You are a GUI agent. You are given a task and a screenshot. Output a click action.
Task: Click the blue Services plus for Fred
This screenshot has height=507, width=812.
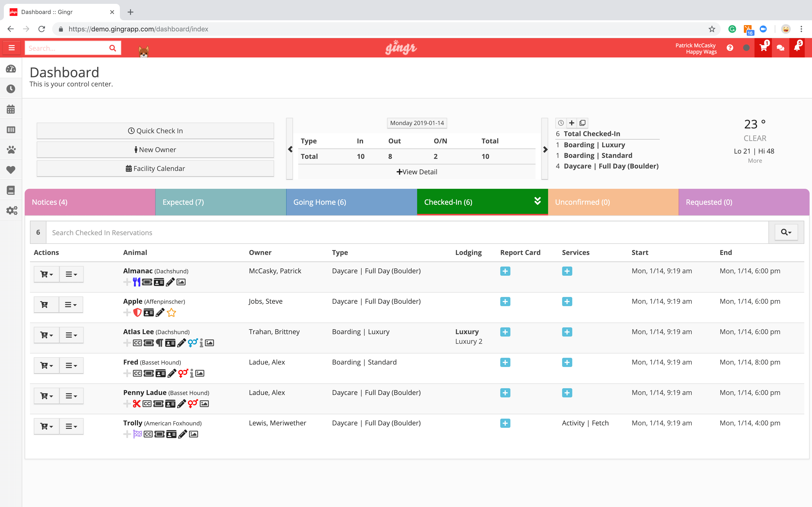(567, 362)
